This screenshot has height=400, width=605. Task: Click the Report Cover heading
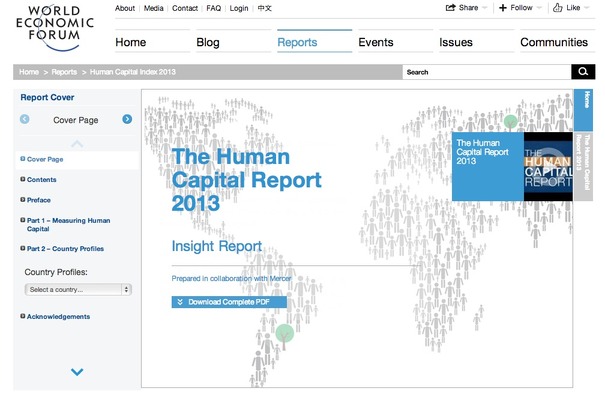point(47,97)
